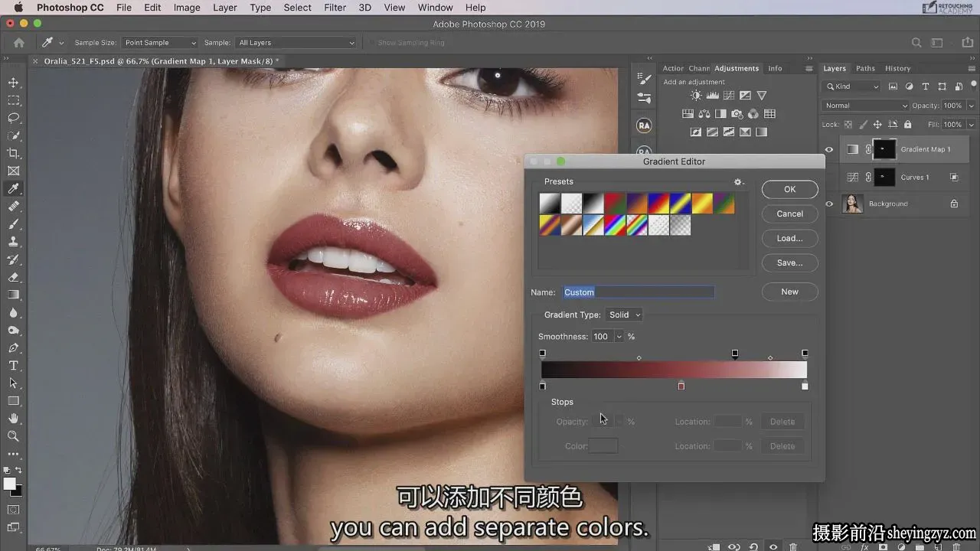Image resolution: width=980 pixels, height=551 pixels.
Task: Click Cancel in Gradient Editor
Action: (789, 214)
